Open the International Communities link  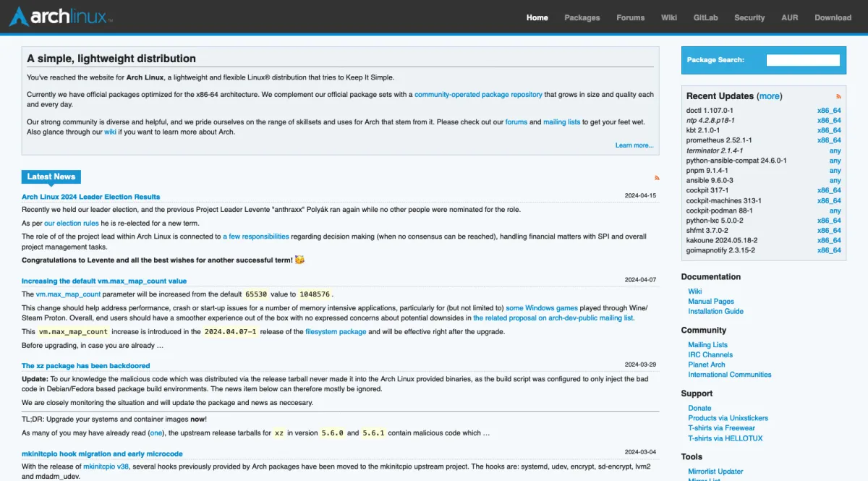pos(730,375)
